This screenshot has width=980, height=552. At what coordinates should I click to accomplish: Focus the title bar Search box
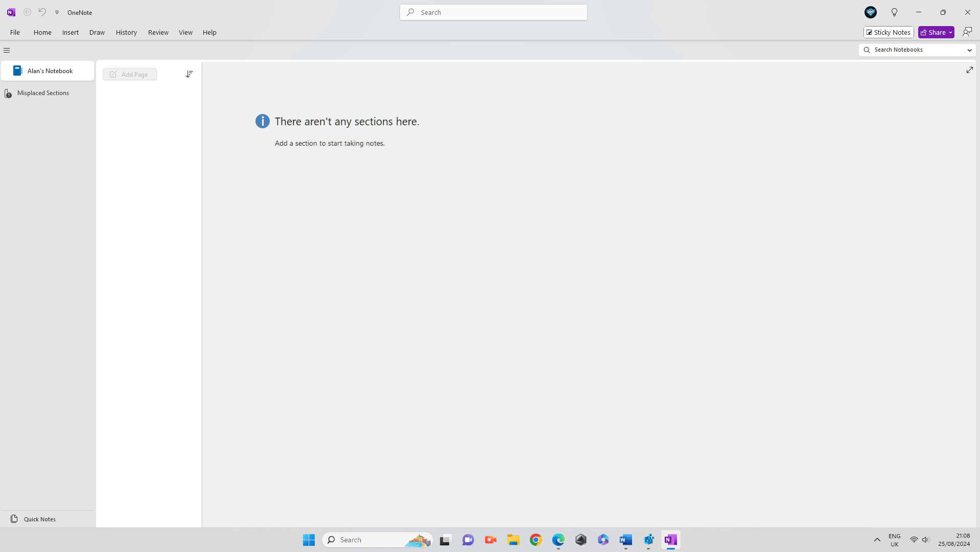494,12
